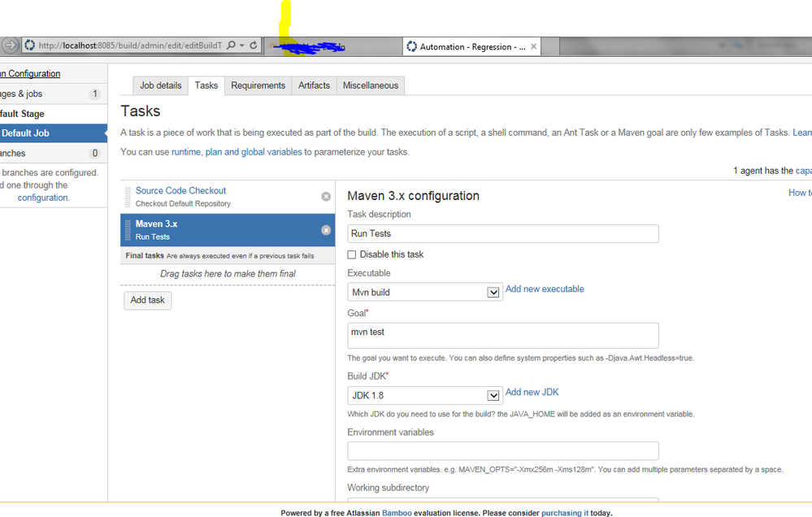The height and width of the screenshot is (517, 812).
Task: Switch to the Artifacts tab
Action: coord(314,85)
